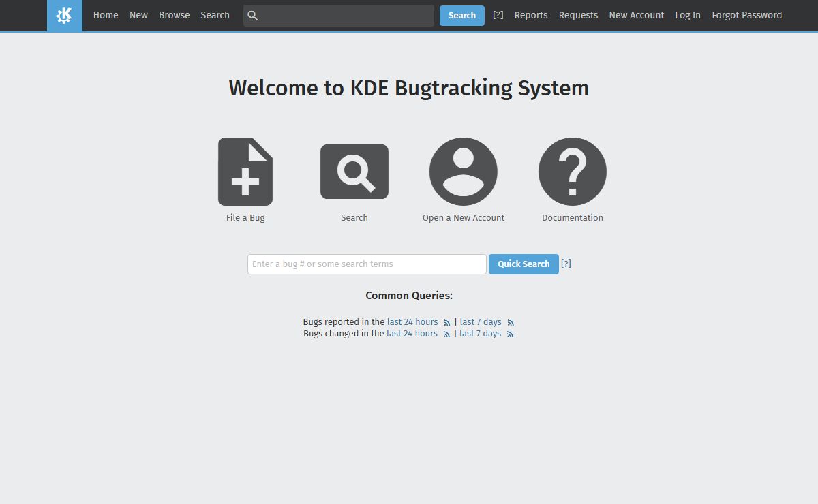Click the RSS feed icon after reported last 7 days

511,323
